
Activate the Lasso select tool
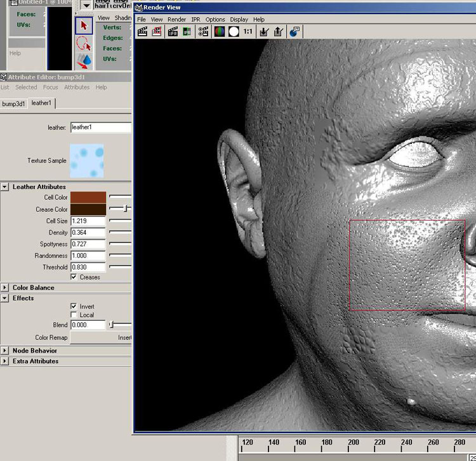[x=83, y=43]
